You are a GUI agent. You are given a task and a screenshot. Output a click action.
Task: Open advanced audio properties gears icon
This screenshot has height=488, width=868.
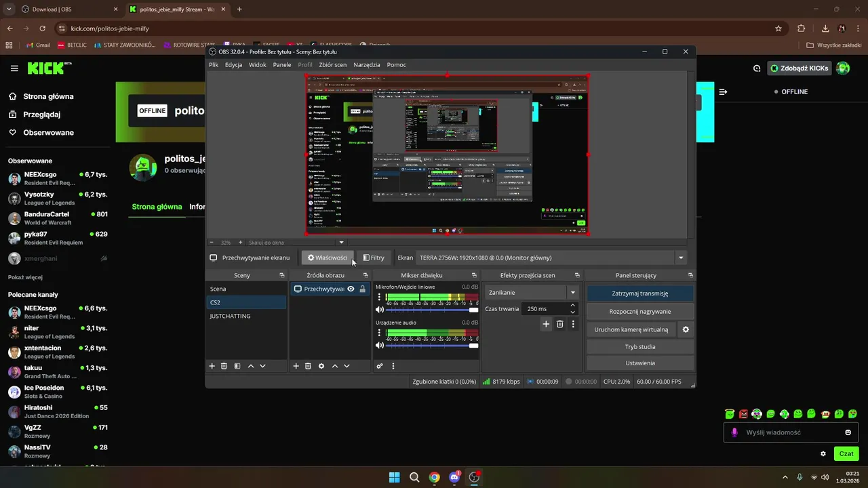click(380, 366)
